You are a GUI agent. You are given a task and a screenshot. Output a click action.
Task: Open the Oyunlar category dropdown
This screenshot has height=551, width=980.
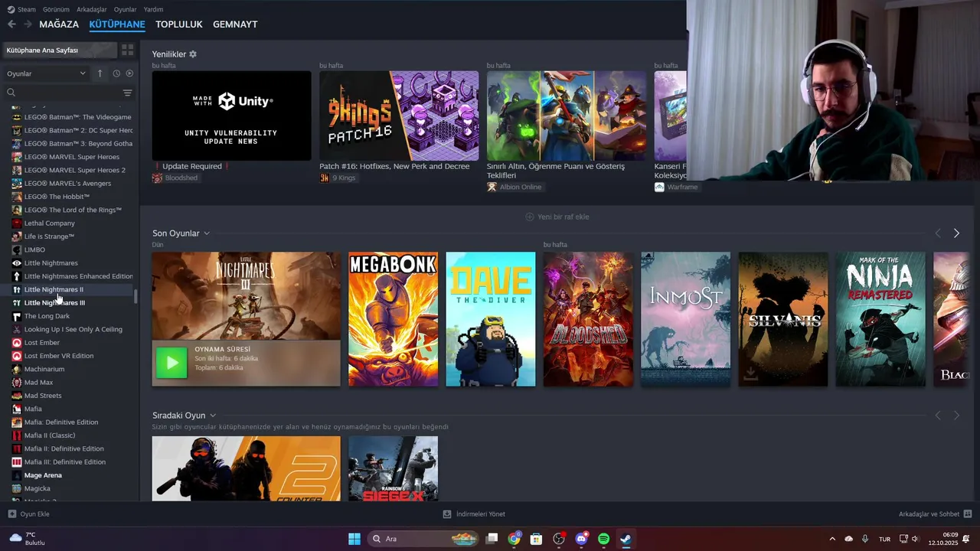46,73
